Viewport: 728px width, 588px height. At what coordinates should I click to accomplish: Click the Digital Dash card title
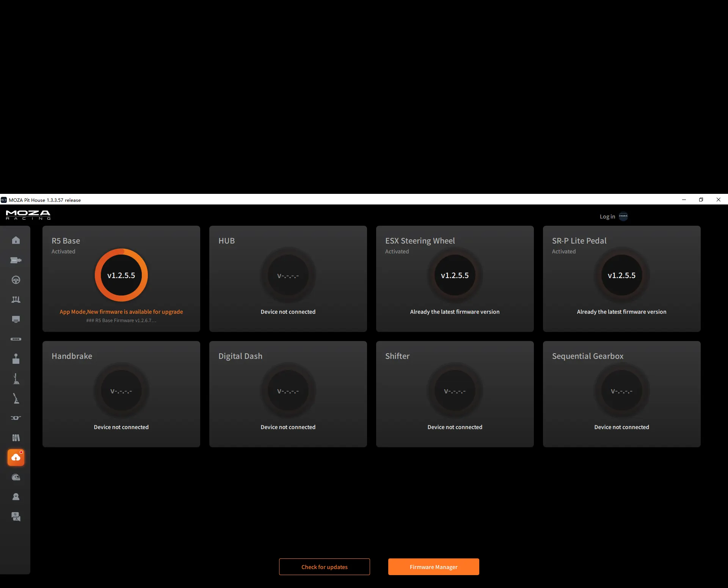(240, 356)
